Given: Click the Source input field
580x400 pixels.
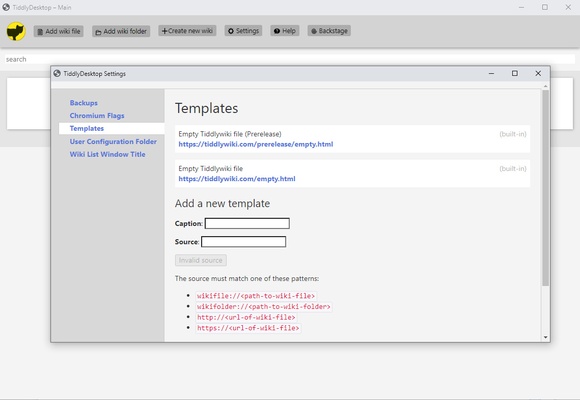Looking at the screenshot, I should click(243, 242).
